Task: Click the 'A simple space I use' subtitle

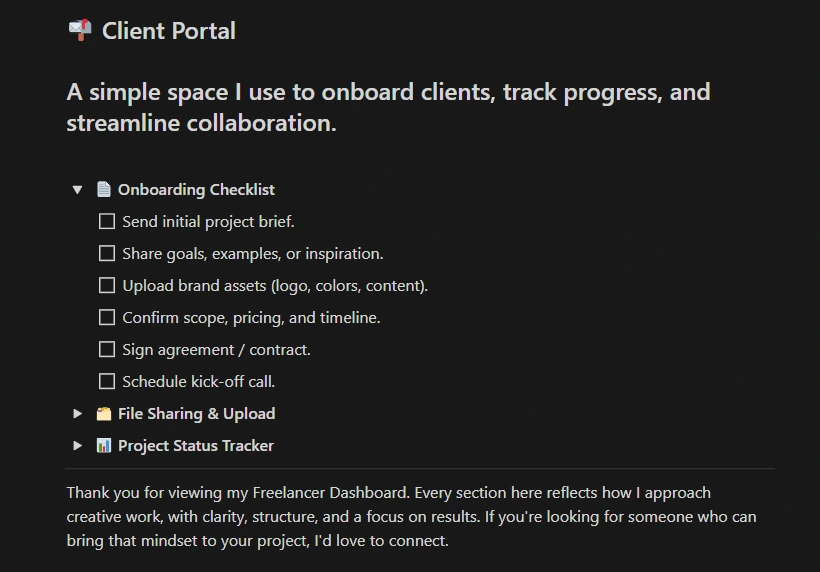Action: 388,107
